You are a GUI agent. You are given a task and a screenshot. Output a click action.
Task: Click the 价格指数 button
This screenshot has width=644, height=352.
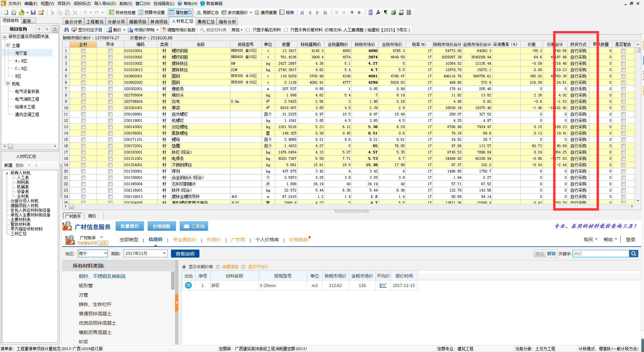point(162,226)
